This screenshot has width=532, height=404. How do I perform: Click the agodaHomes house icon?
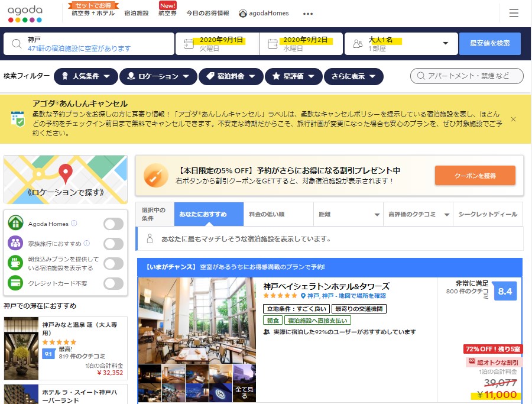point(242,13)
